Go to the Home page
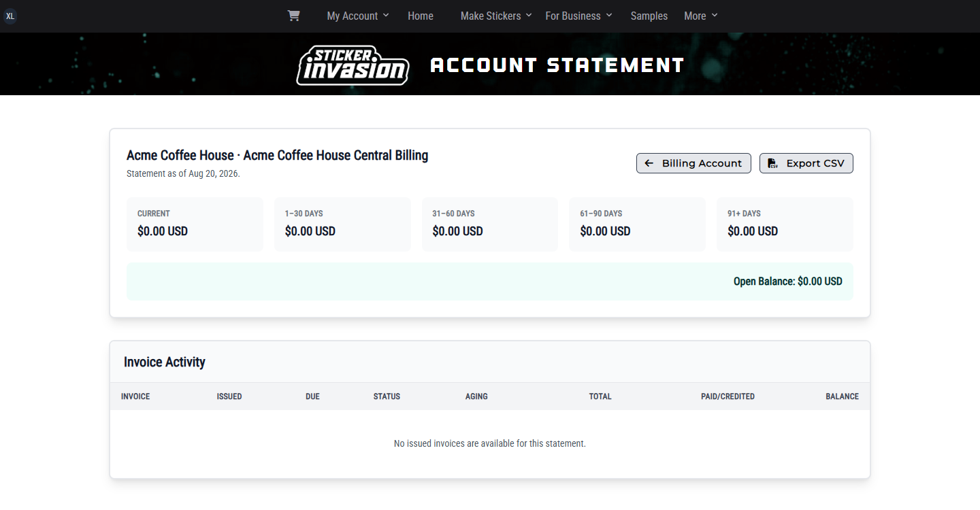Image resolution: width=980 pixels, height=510 pixels. (x=421, y=16)
